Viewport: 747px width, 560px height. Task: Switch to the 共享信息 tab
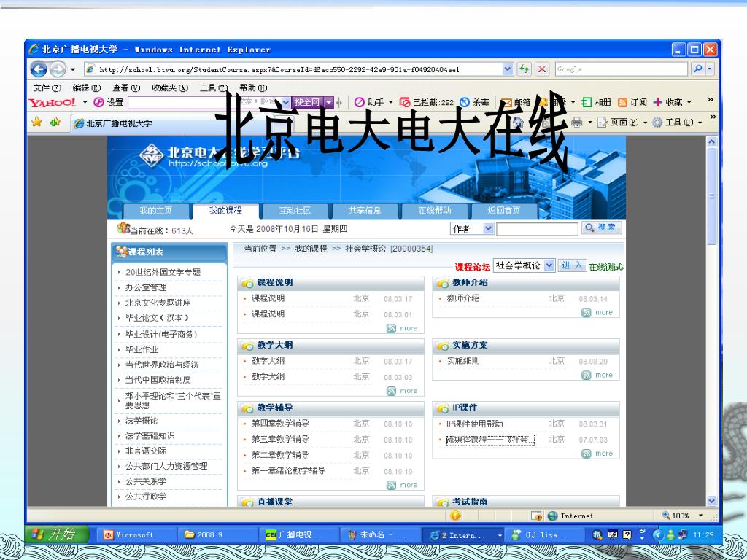[365, 211]
